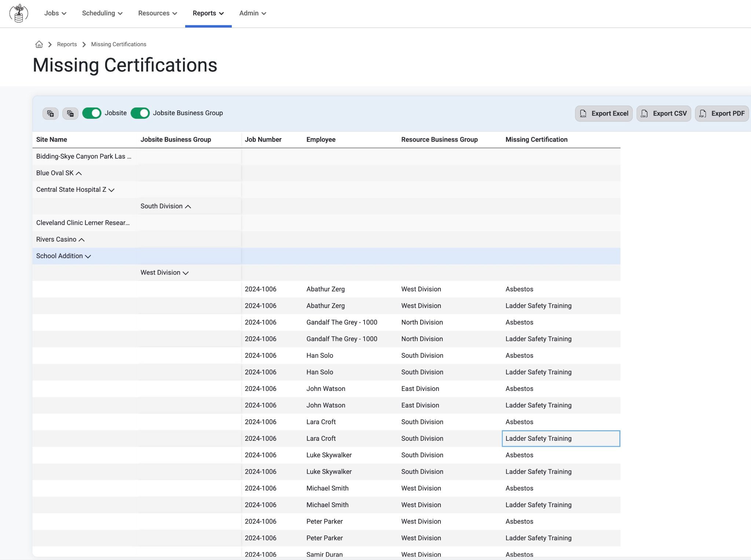Sort by the Job Number column header
The height and width of the screenshot is (560, 751).
pyautogui.click(x=263, y=140)
